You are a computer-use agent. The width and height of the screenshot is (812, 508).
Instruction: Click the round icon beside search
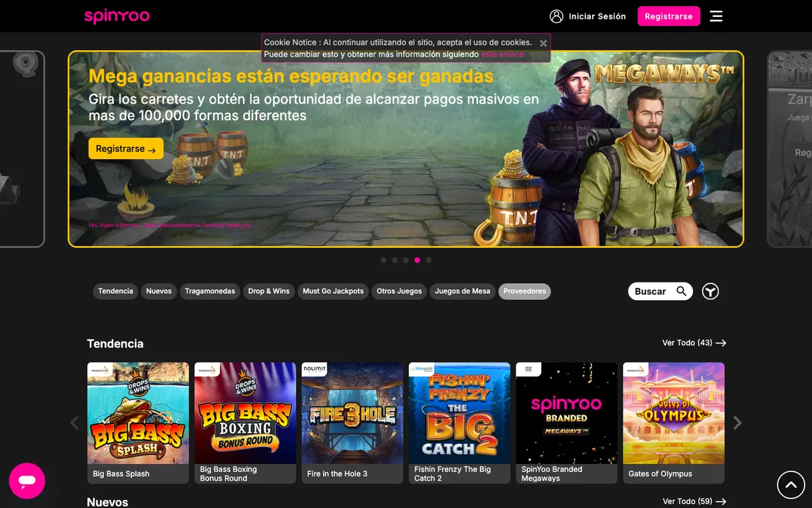point(710,291)
